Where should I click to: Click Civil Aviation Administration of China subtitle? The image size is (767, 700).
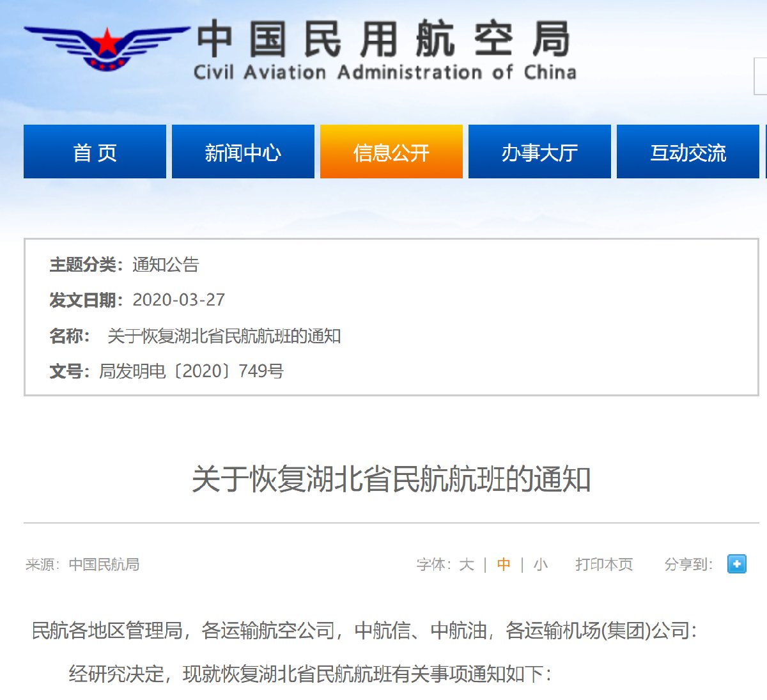[385, 72]
